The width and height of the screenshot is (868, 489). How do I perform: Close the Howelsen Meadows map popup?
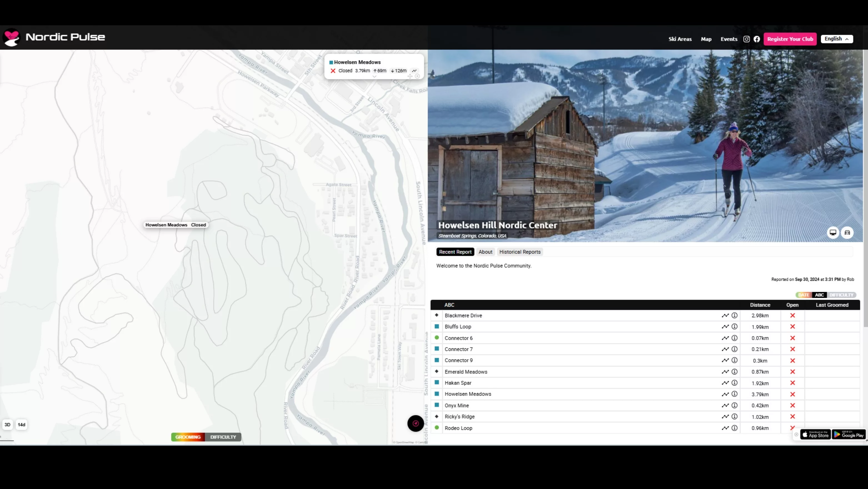(417, 76)
